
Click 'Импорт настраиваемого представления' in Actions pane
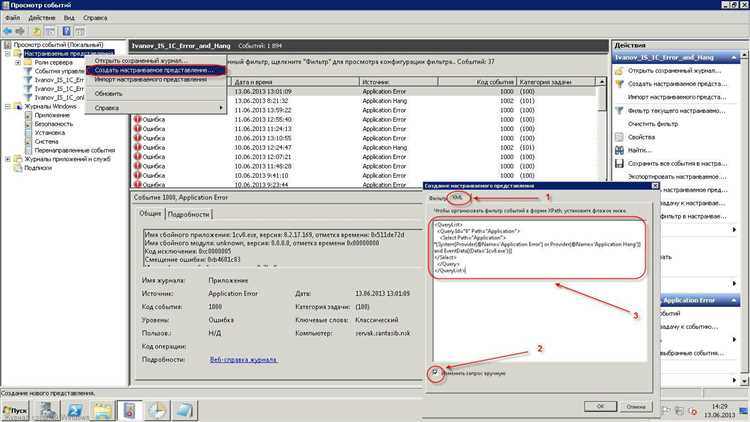(x=677, y=97)
